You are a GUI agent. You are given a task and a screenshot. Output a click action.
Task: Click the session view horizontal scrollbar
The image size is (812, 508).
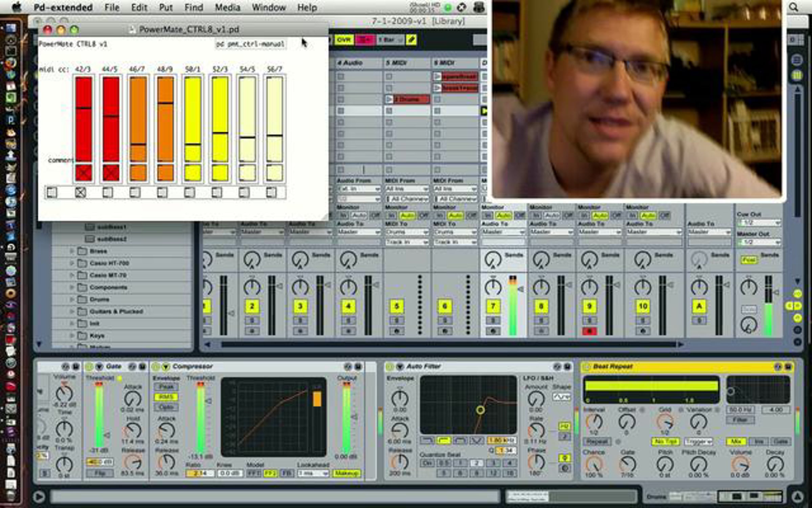[x=448, y=344]
